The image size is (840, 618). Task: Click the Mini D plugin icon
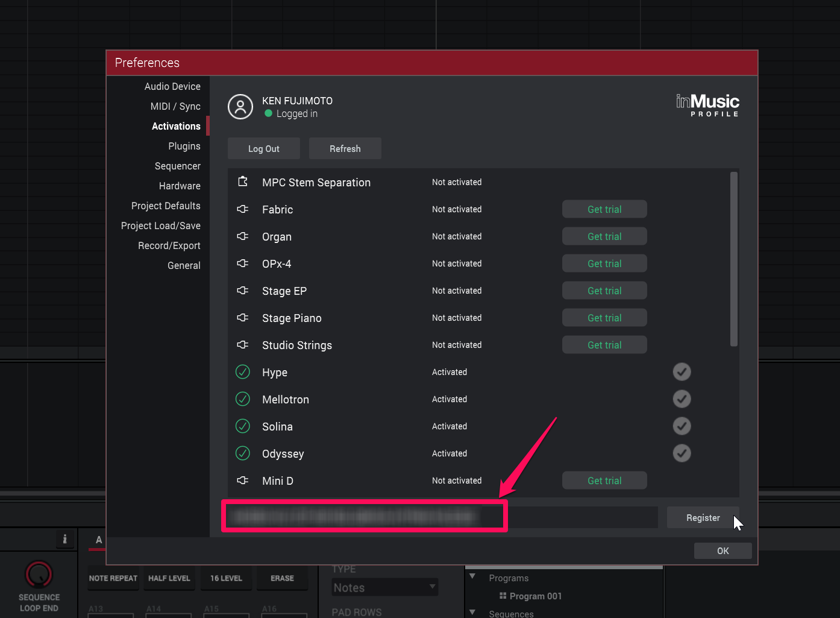(x=243, y=481)
